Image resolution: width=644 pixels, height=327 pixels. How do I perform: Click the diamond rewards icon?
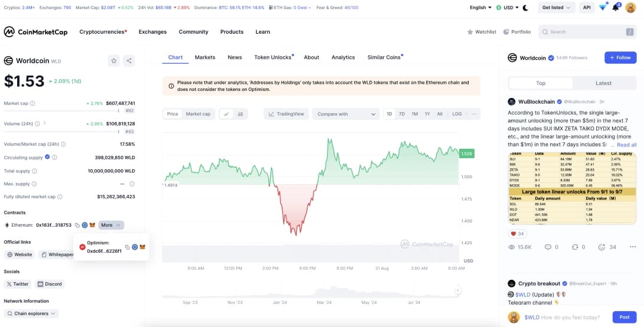point(603,8)
